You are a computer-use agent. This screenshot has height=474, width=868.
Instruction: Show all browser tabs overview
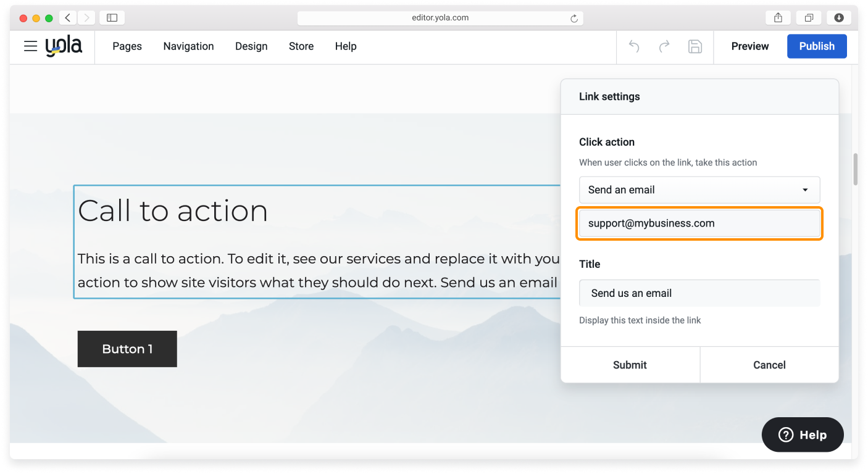pyautogui.click(x=809, y=18)
